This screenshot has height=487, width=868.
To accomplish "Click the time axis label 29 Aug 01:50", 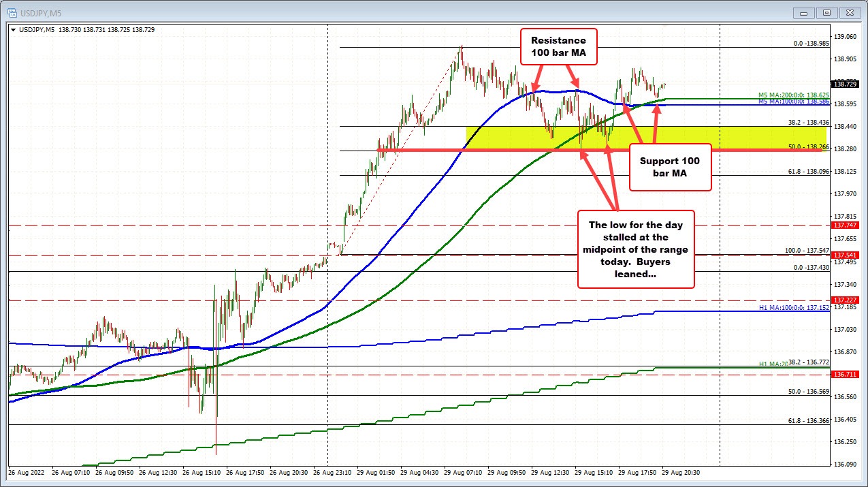I will [x=376, y=471].
